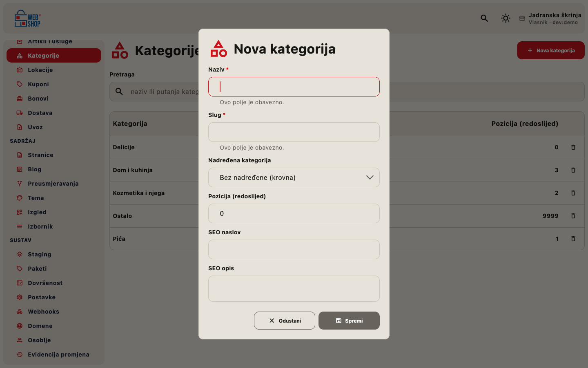The height and width of the screenshot is (368, 588).
Task: Expand the Nadređena kategorija dropdown
Action: (294, 177)
